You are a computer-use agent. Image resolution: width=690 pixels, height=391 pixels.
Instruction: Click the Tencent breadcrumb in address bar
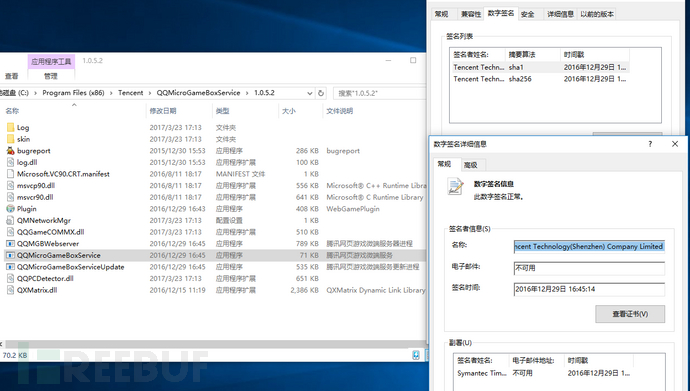tap(131, 93)
